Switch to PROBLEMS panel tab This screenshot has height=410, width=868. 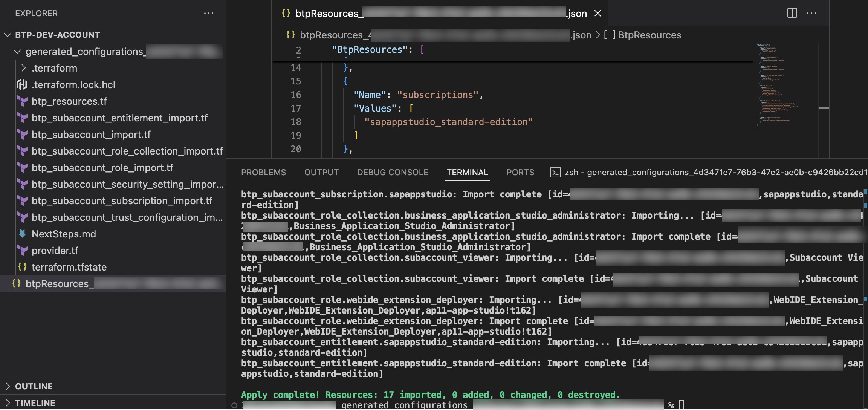click(x=263, y=172)
